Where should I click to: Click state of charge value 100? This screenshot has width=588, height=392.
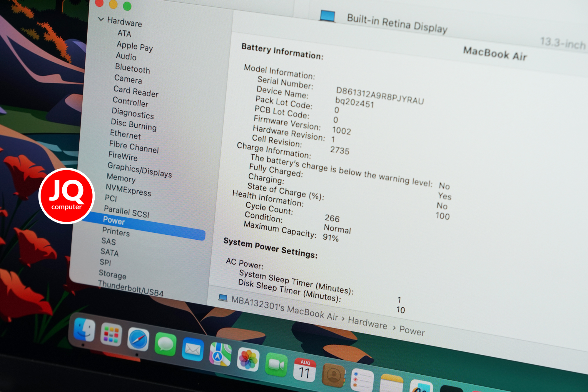(x=443, y=216)
